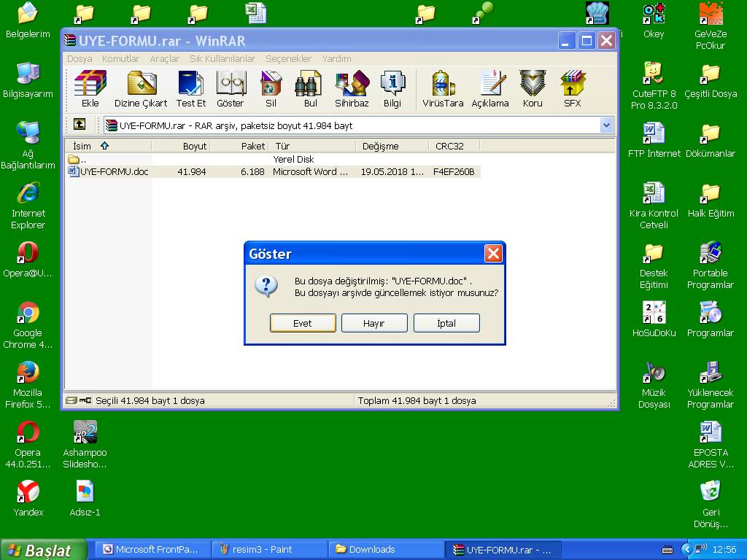Image resolution: width=747 pixels, height=560 pixels.
Task: Click the İptal button in dialog
Action: pos(446,323)
